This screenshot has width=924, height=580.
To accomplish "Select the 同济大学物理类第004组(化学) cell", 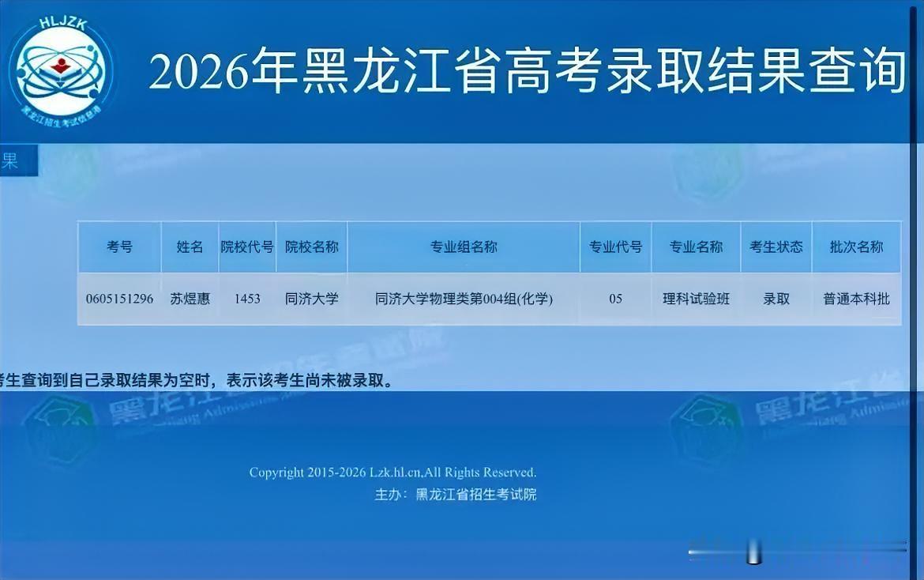I will [x=464, y=299].
